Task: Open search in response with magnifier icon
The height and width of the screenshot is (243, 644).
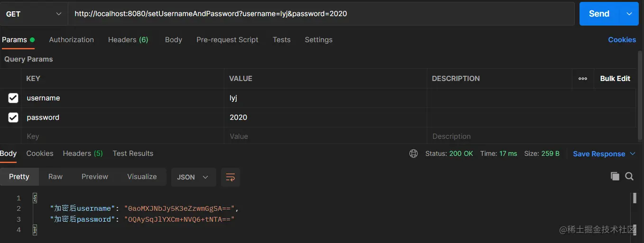Action: click(x=629, y=176)
